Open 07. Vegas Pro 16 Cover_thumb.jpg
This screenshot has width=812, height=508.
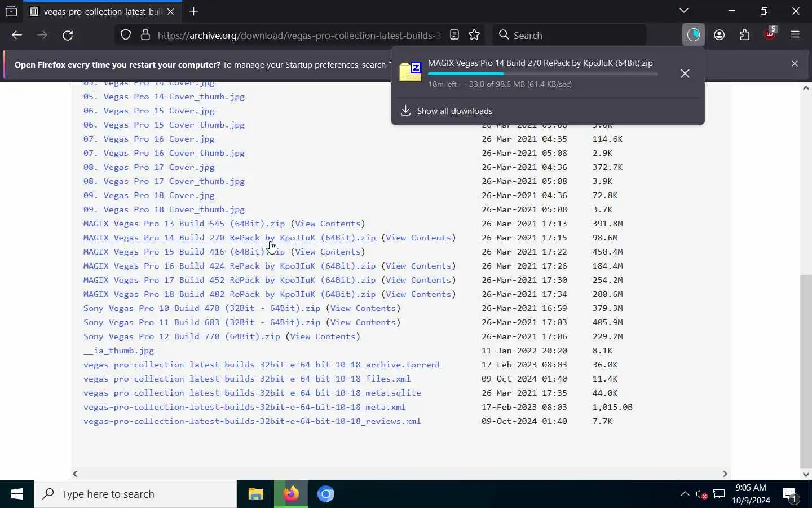pos(164,153)
